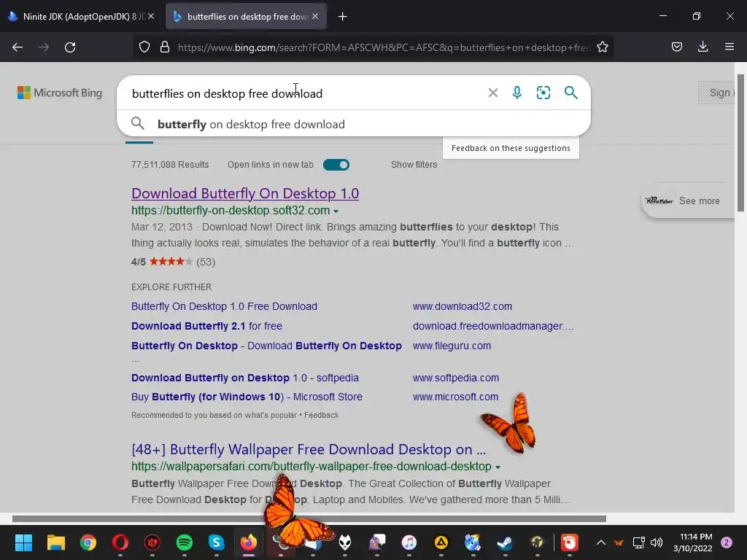Close the butterflies on desktop tab
The width and height of the screenshot is (747, 560).
click(315, 16)
